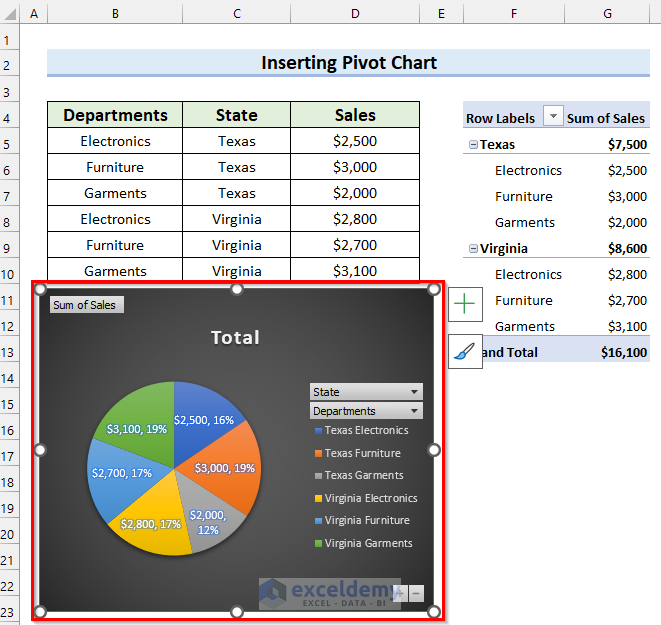Screen dimensions: 661x625
Task: Collapse the Virginia group in pivot table
Action: (x=472, y=249)
